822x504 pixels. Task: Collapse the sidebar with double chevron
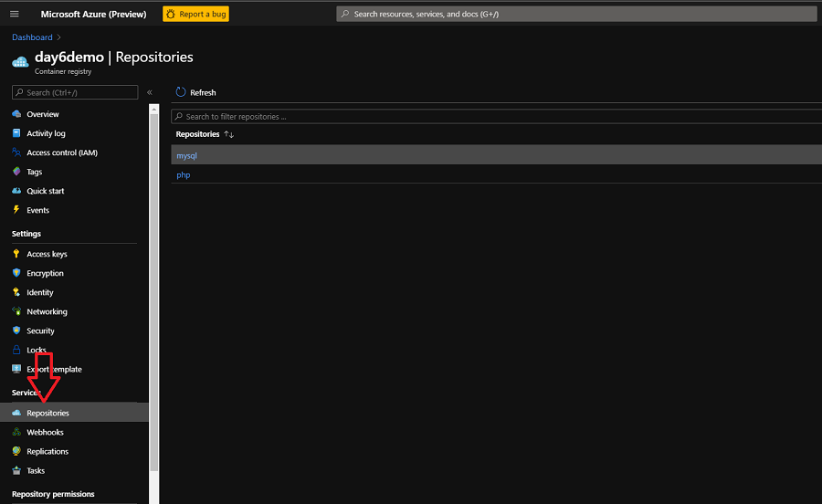coord(150,92)
